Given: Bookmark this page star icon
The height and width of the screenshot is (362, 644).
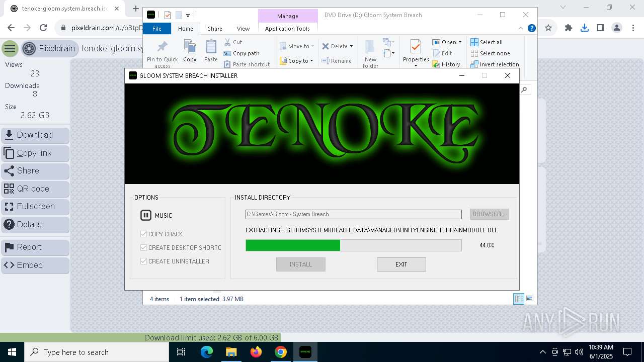Looking at the screenshot, I should tap(548, 28).
